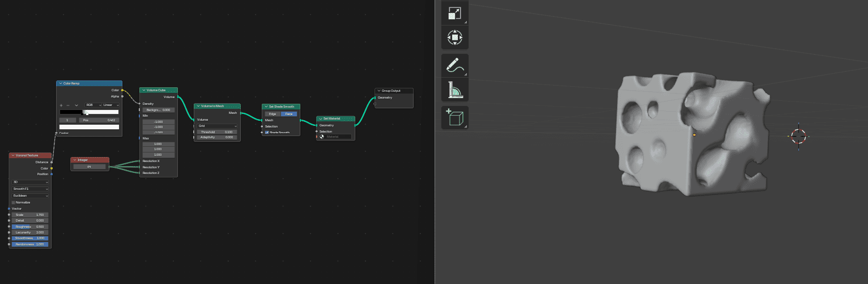Uncheck the Shade Smooth checkbox
The height and width of the screenshot is (284, 868).
tap(267, 133)
